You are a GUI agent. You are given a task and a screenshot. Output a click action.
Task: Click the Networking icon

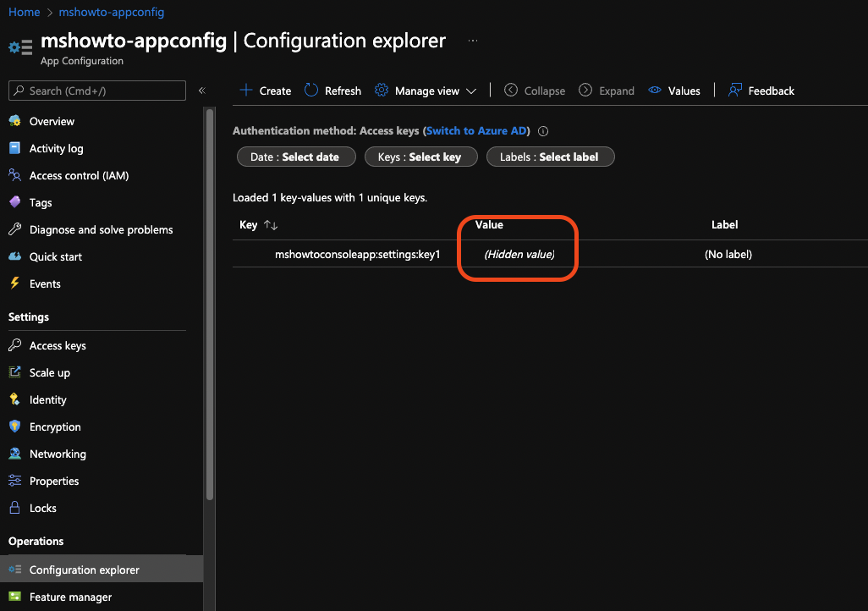[15, 453]
